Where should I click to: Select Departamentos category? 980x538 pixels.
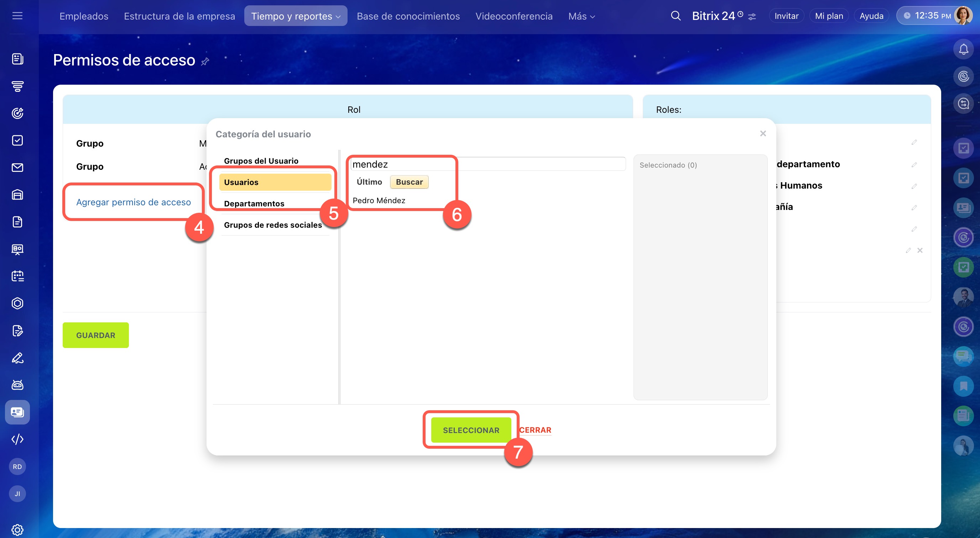(254, 204)
